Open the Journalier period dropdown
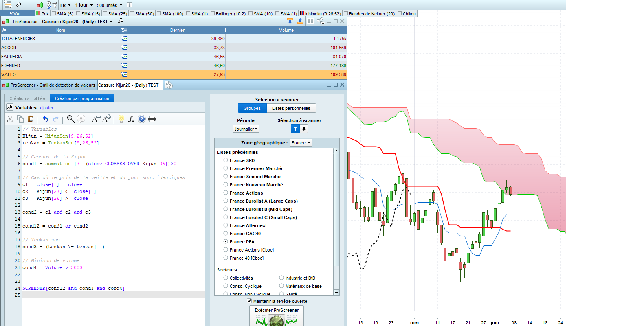This screenshot has width=644, height=326. 246,129
